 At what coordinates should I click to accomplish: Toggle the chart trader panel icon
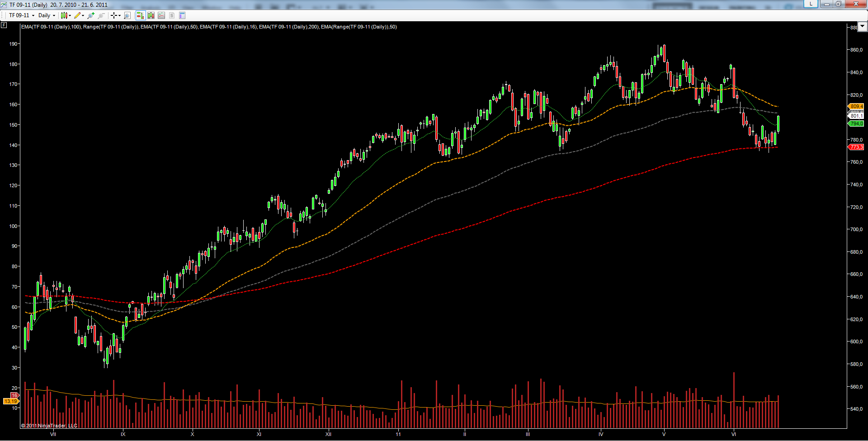click(x=141, y=15)
